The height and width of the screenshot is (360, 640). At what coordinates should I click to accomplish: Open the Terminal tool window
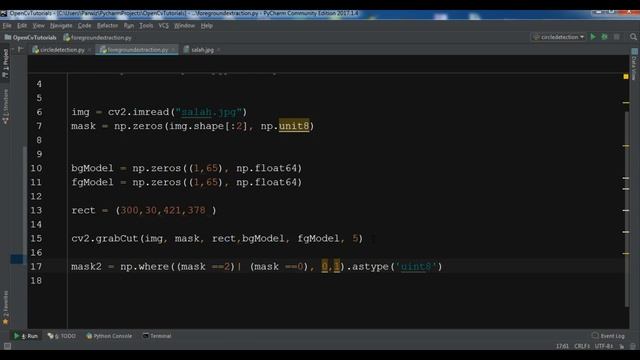click(157, 336)
